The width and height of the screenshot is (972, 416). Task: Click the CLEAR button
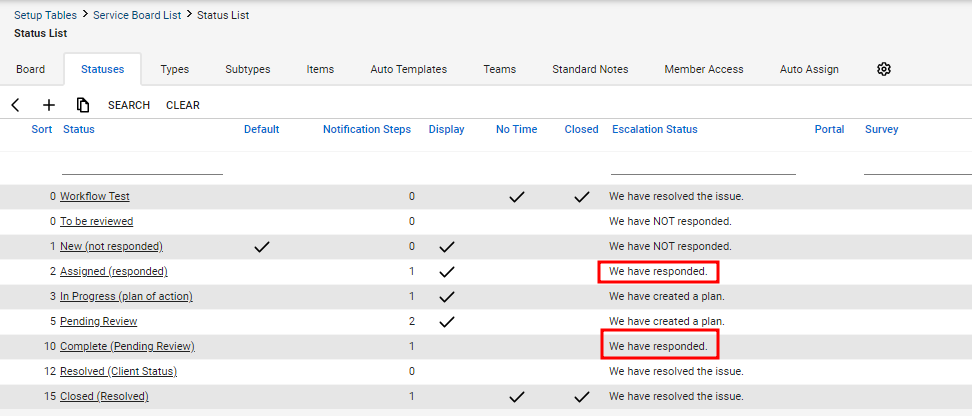183,105
